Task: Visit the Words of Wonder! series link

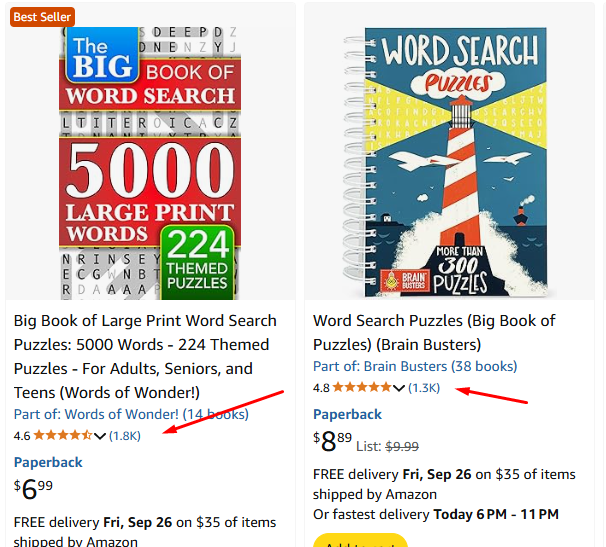Action: click(x=131, y=414)
